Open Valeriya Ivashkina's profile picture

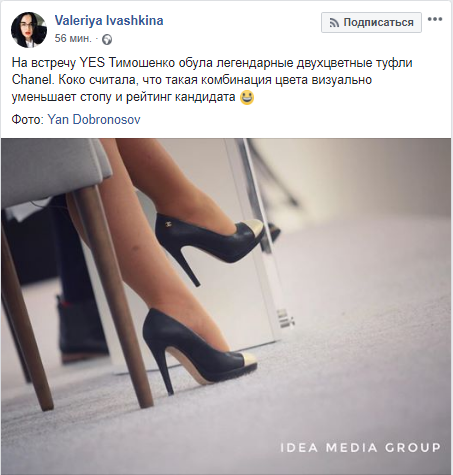click(29, 30)
